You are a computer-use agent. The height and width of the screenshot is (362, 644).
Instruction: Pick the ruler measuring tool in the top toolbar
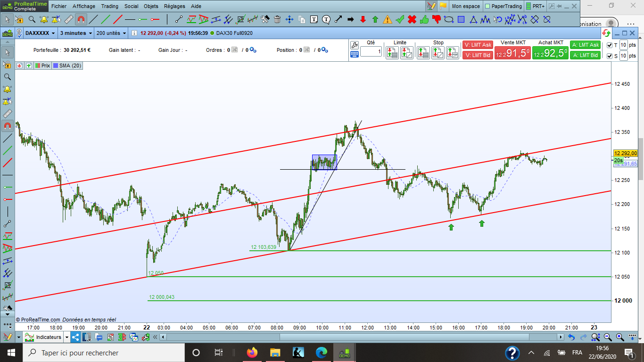click(68, 19)
